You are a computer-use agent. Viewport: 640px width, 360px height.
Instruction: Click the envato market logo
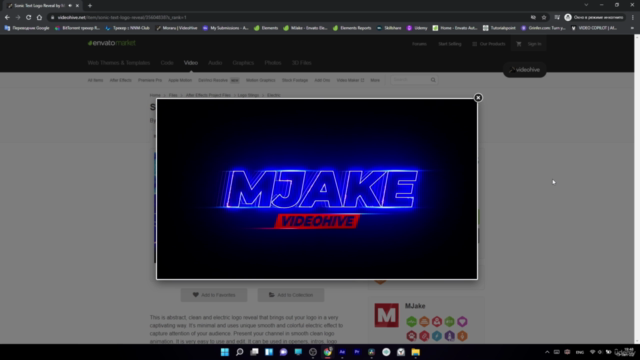pyautogui.click(x=111, y=43)
